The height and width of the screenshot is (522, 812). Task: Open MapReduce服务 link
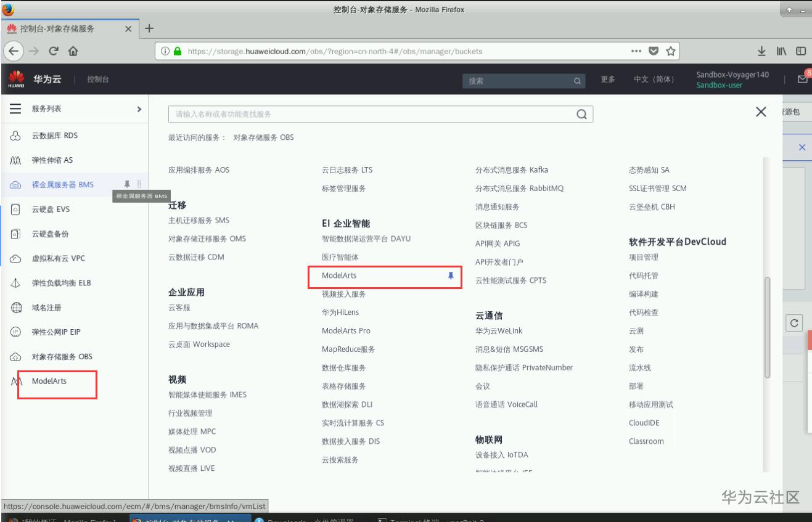[348, 349]
